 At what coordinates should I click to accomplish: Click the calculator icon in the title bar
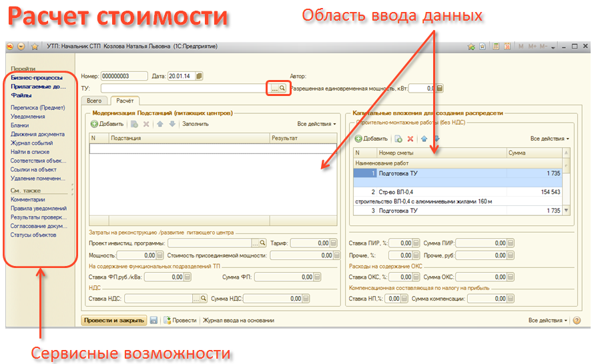coord(495,47)
